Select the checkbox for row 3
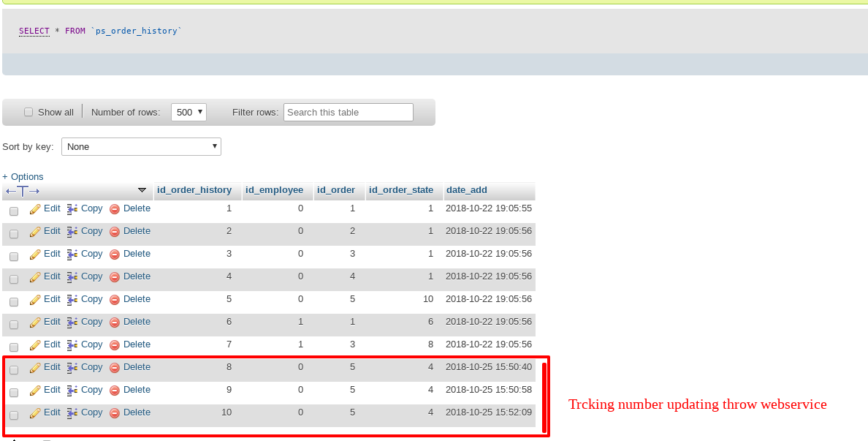This screenshot has height=441, width=868. click(14, 257)
